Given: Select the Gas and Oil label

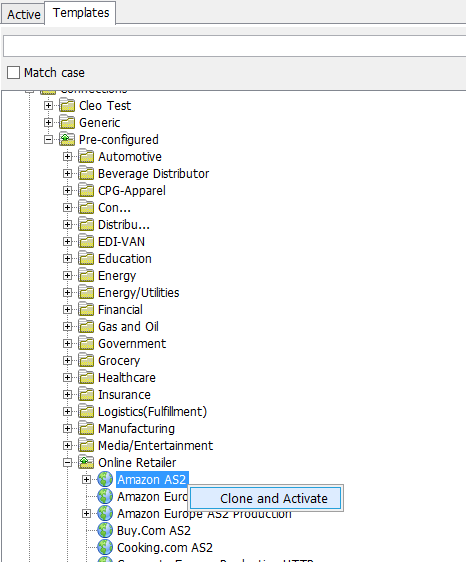Looking at the screenshot, I should click(128, 327).
